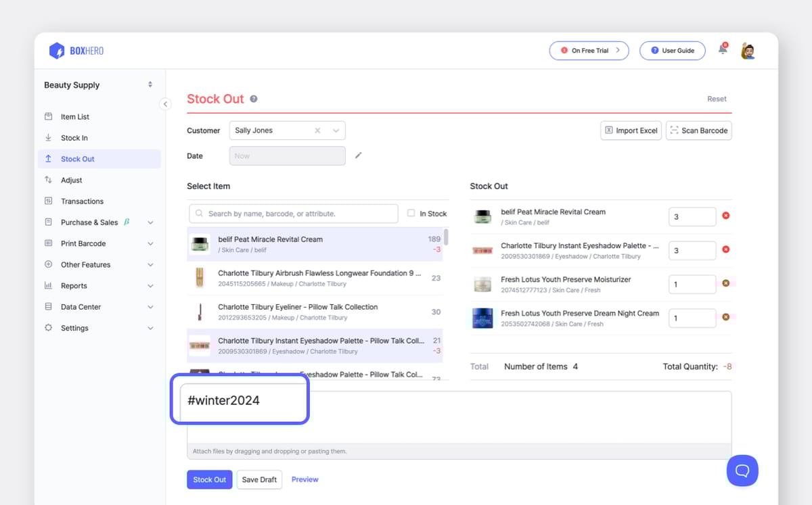
Task: Open the Scan Barcode tool
Action: (x=698, y=130)
